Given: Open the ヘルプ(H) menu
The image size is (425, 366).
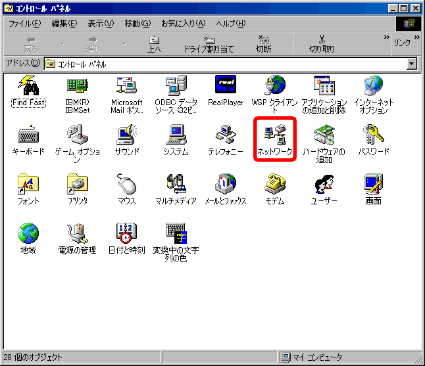Looking at the screenshot, I should pyautogui.click(x=231, y=24).
